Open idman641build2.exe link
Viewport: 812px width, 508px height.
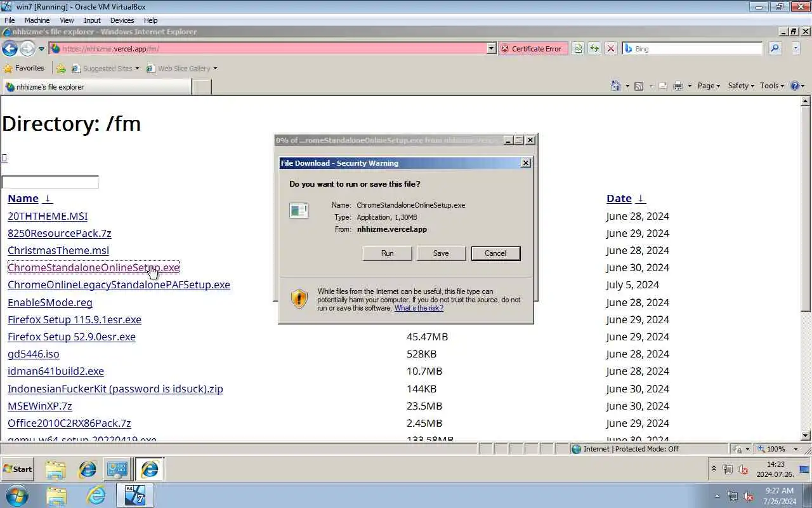56,371
